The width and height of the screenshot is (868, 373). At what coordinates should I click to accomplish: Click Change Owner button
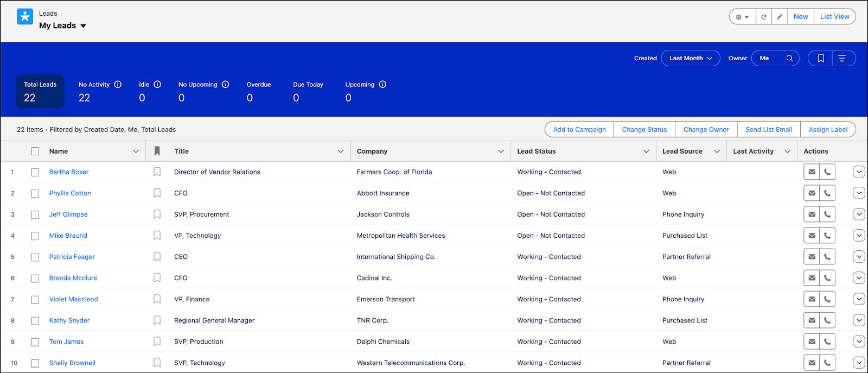tap(706, 129)
